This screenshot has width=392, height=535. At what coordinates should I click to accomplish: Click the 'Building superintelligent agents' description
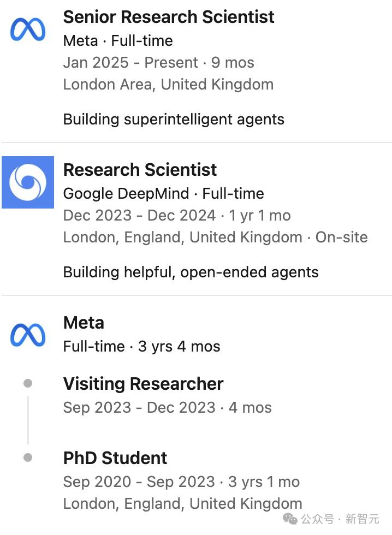[x=174, y=119]
